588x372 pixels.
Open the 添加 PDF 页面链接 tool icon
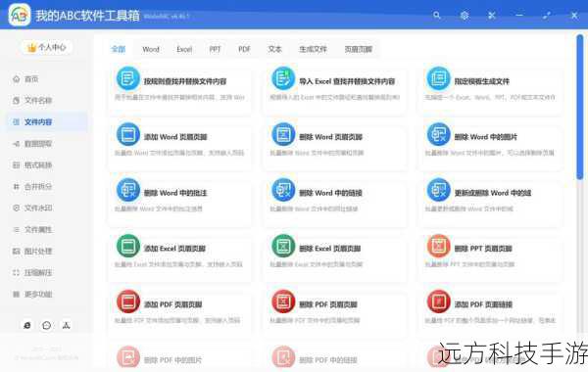[x=438, y=302]
